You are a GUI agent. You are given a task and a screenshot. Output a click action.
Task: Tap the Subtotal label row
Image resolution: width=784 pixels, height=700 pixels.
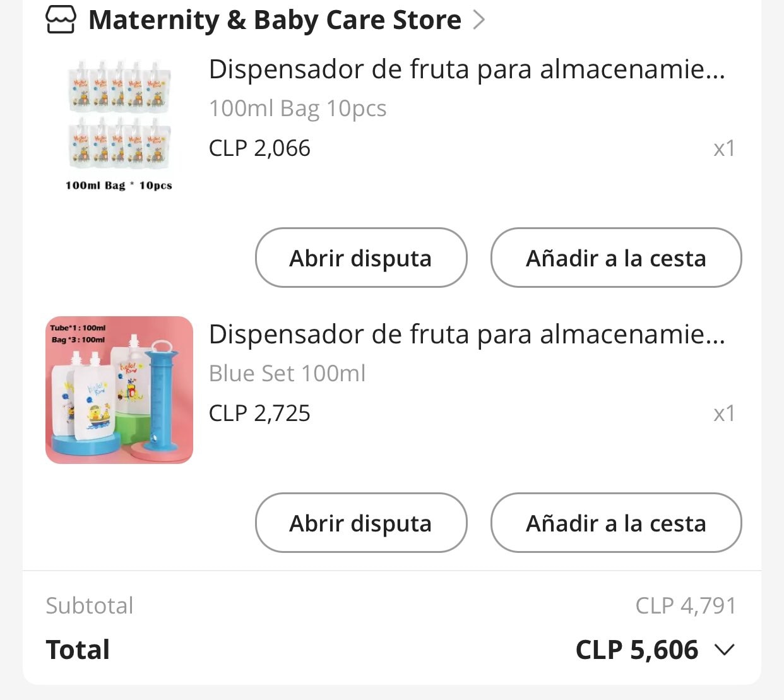[x=391, y=605]
